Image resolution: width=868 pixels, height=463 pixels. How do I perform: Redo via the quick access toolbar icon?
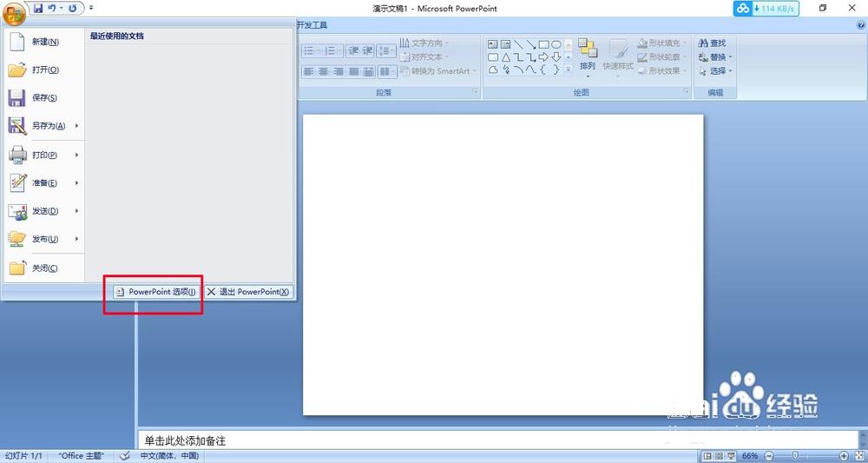coord(73,9)
